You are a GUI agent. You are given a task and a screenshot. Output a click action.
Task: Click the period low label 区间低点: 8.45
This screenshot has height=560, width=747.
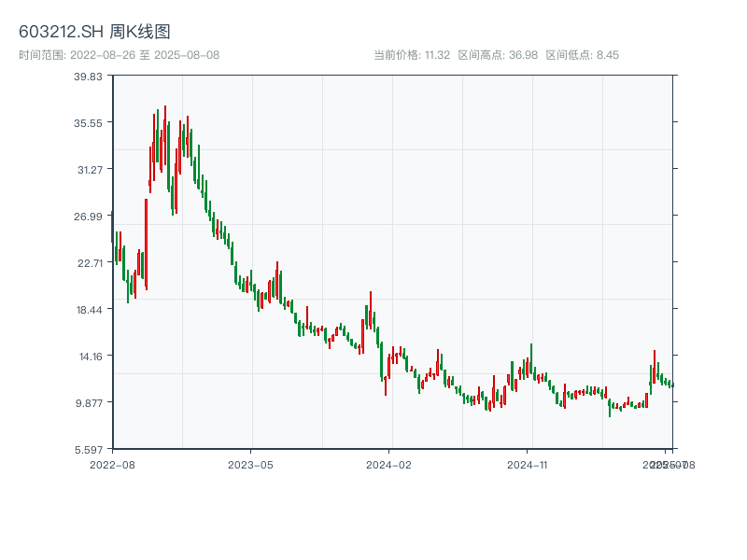coord(582,55)
